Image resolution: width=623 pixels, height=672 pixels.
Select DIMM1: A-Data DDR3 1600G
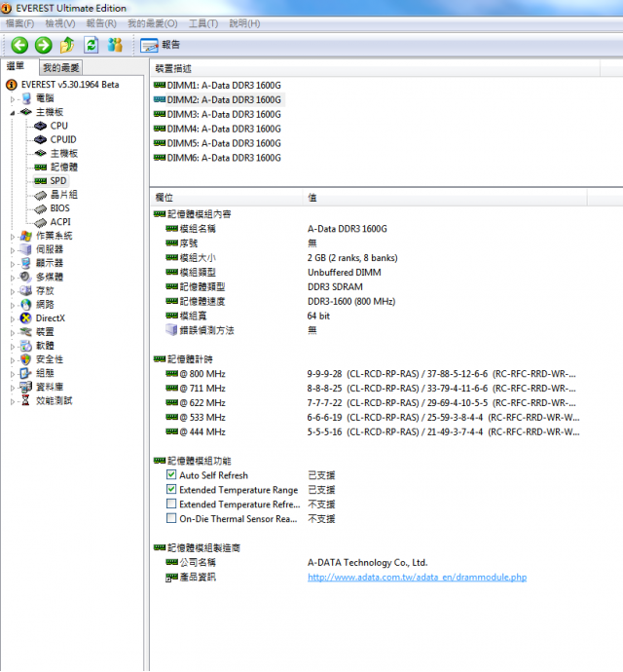click(218, 86)
